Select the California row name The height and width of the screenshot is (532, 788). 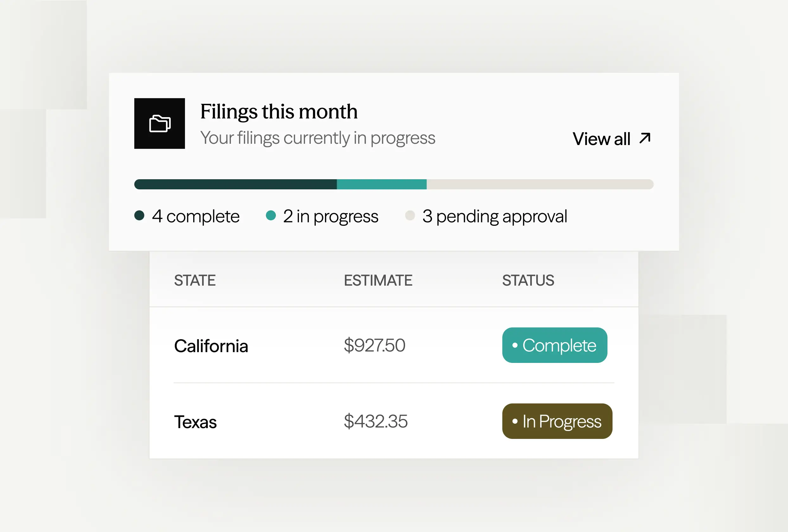point(211,346)
